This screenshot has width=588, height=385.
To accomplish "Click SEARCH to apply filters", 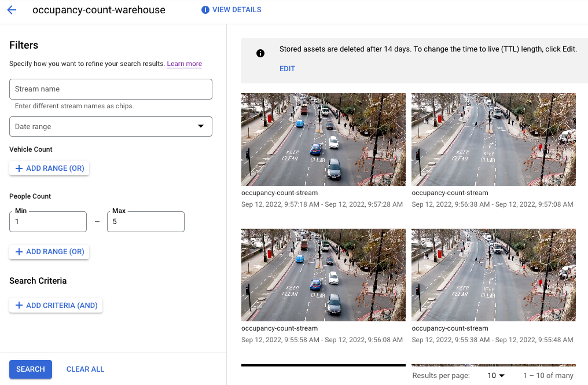I will [30, 369].
